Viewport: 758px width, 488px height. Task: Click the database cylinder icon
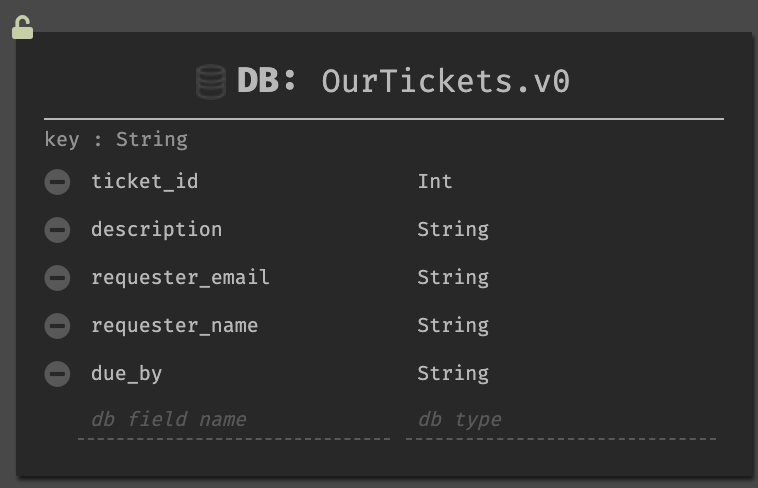pyautogui.click(x=211, y=82)
